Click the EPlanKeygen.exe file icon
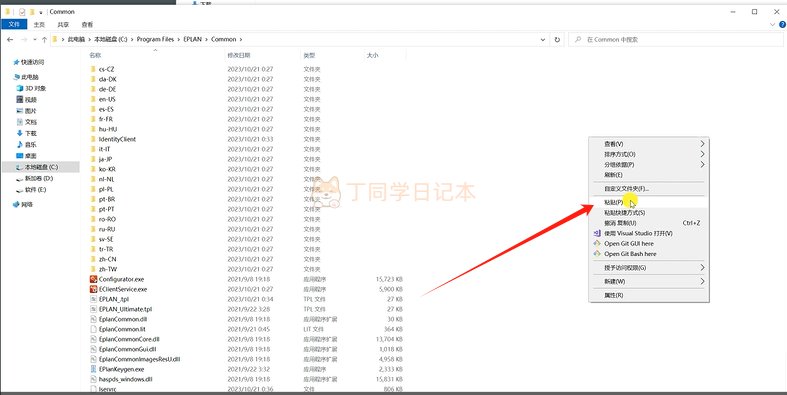 tap(93, 369)
